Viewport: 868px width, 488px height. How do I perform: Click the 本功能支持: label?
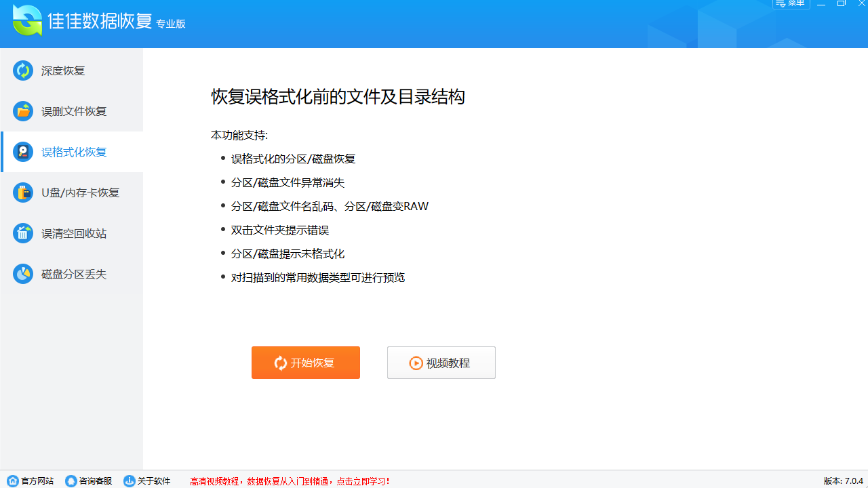(239, 135)
